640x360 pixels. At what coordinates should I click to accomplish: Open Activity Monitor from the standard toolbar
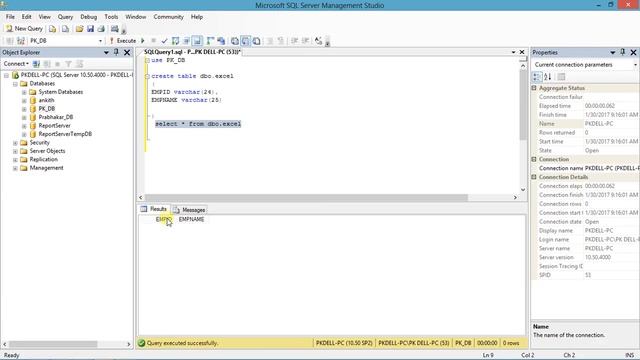(x=115, y=29)
